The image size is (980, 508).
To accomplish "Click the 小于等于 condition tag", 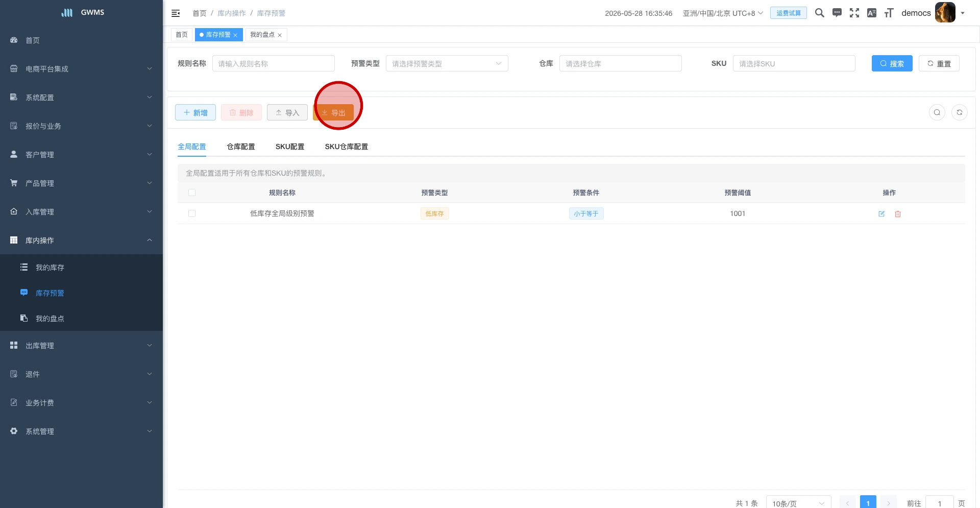I will [586, 214].
